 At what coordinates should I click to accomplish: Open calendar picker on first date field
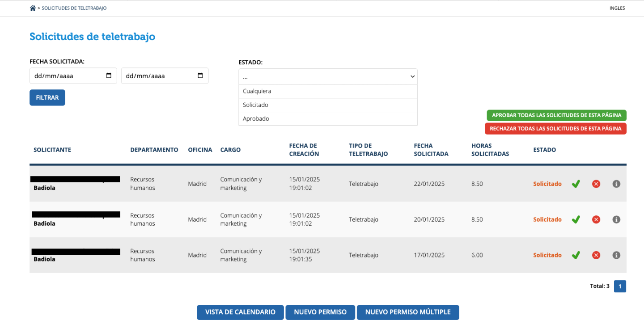(109, 76)
